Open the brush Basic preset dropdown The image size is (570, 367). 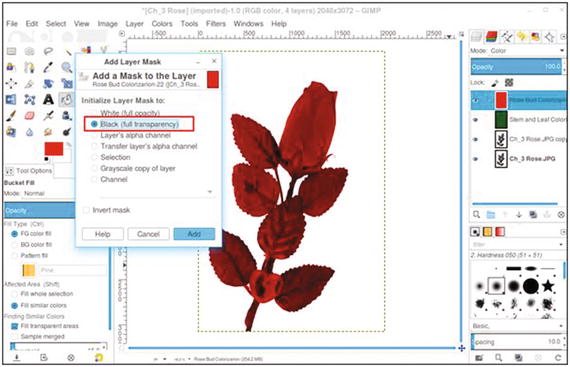tap(518, 326)
